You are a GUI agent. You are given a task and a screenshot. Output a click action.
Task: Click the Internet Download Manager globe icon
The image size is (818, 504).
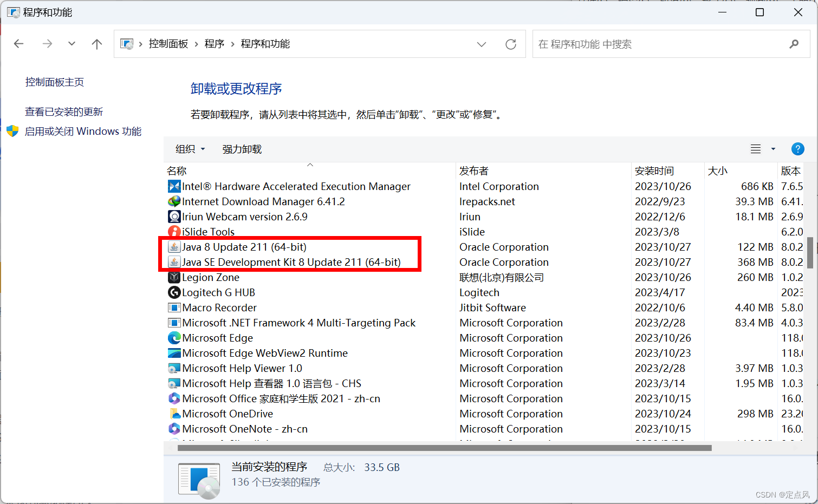tap(174, 202)
